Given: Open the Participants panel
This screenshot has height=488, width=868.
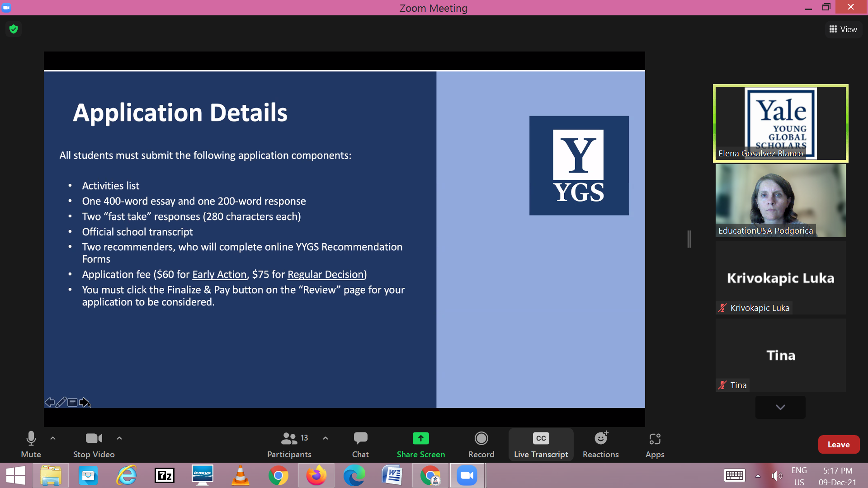Looking at the screenshot, I should pos(289,445).
